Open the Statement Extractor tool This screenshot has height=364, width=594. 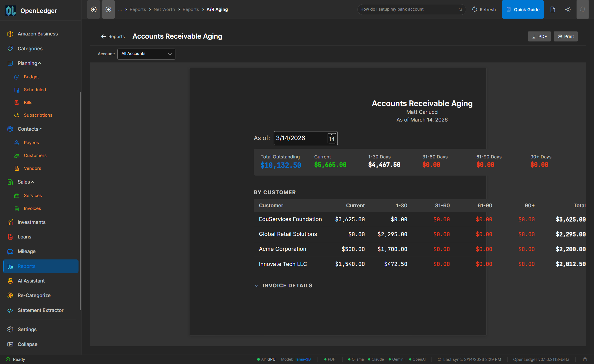(x=40, y=310)
